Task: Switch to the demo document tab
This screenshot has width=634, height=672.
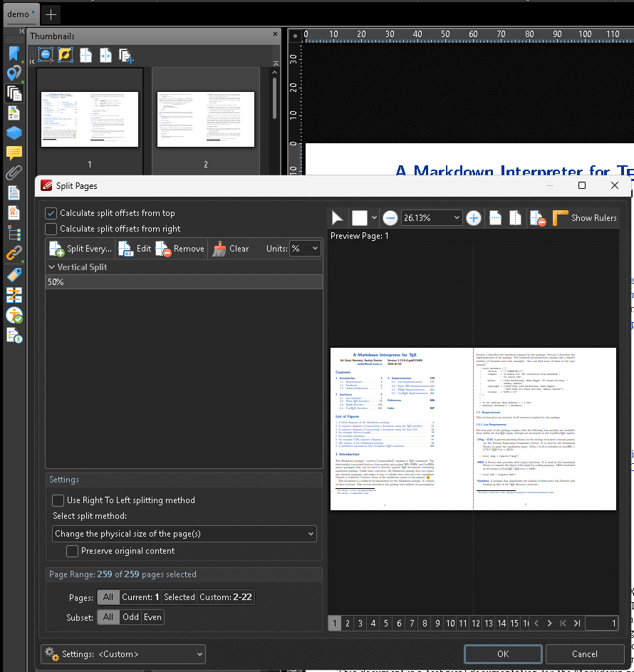Action: tap(20, 14)
